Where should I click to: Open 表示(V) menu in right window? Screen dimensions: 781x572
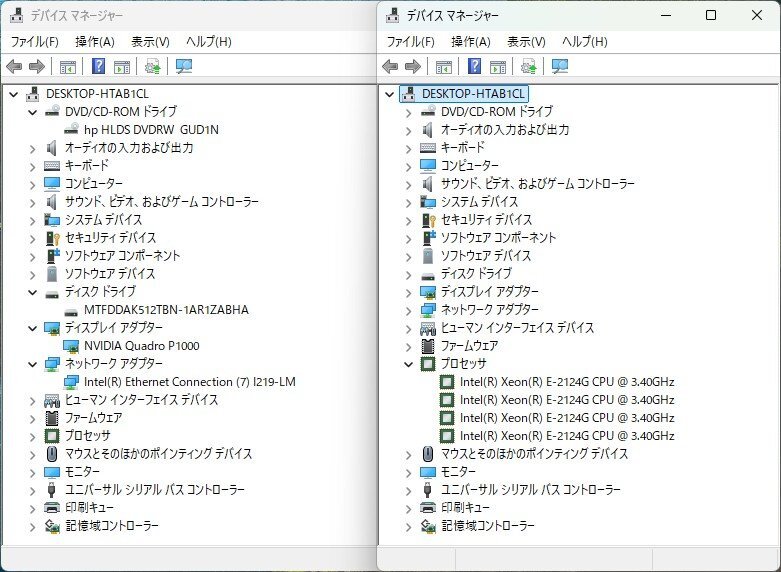click(526, 42)
